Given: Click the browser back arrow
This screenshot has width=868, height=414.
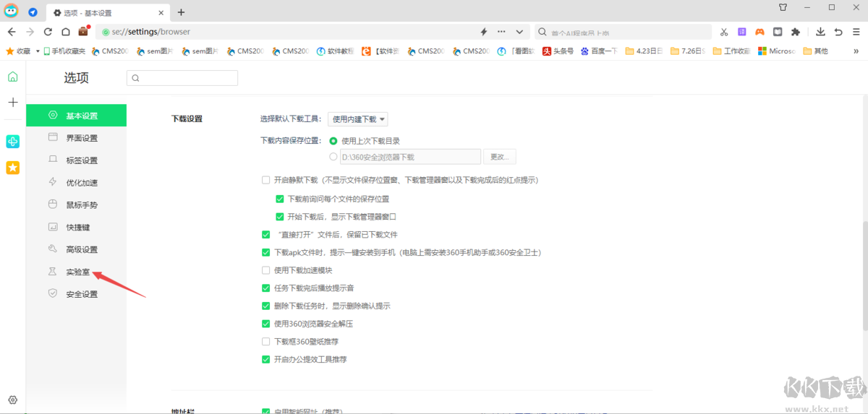Looking at the screenshot, I should tap(12, 32).
